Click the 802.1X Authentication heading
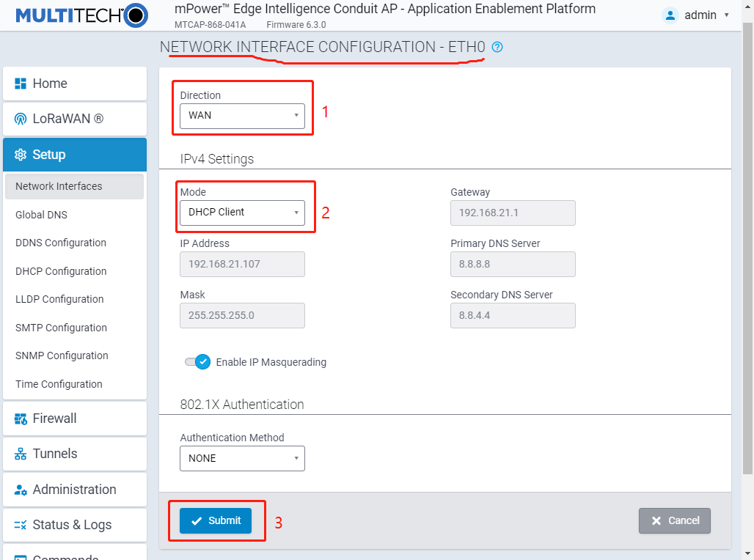This screenshot has height=560, width=754. click(242, 405)
